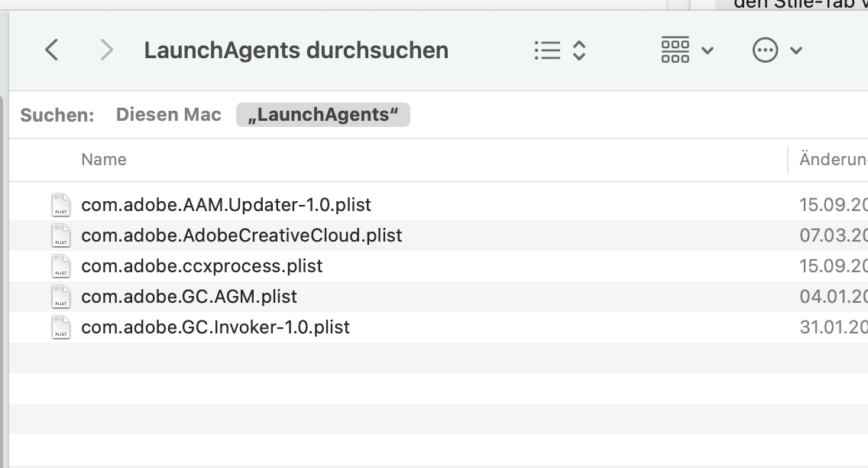
Task: Click plist icon of GC.Invoker file
Action: pos(61,327)
